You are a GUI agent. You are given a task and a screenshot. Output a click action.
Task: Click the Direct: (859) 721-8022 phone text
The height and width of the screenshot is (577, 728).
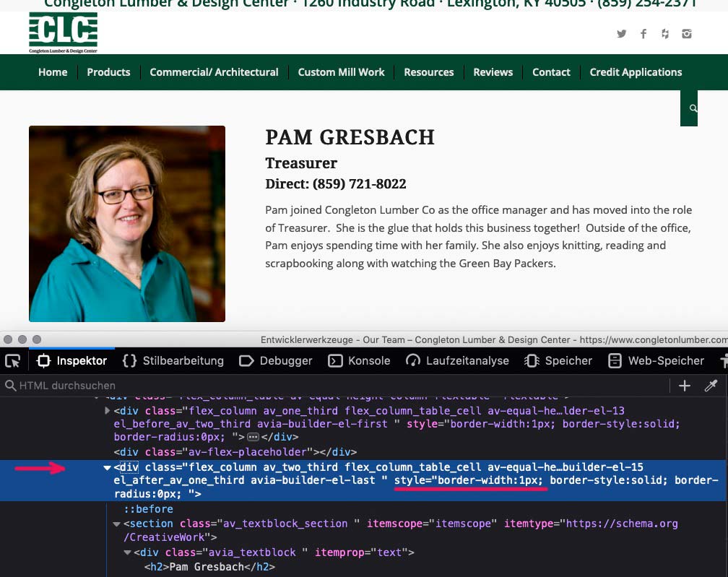tap(336, 184)
